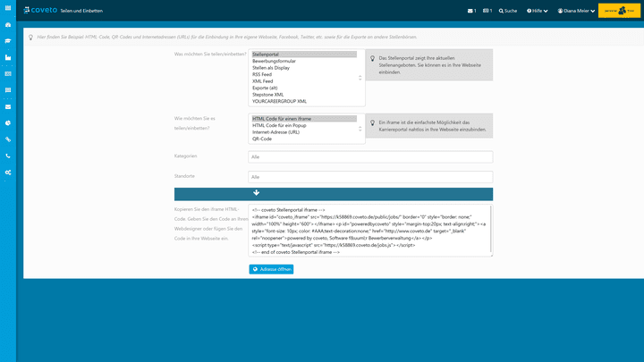Click the Kategorien input field
The image size is (644, 362).
370,156
